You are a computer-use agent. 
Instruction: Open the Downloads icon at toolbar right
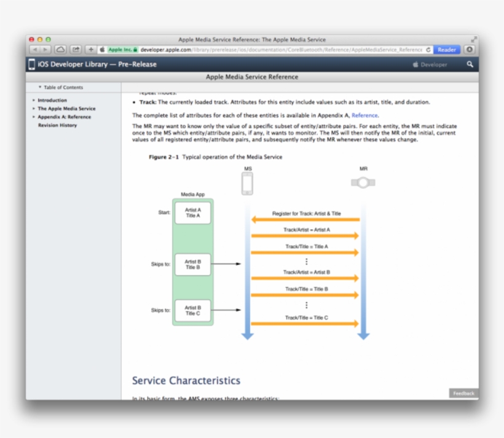pyautogui.click(x=469, y=49)
